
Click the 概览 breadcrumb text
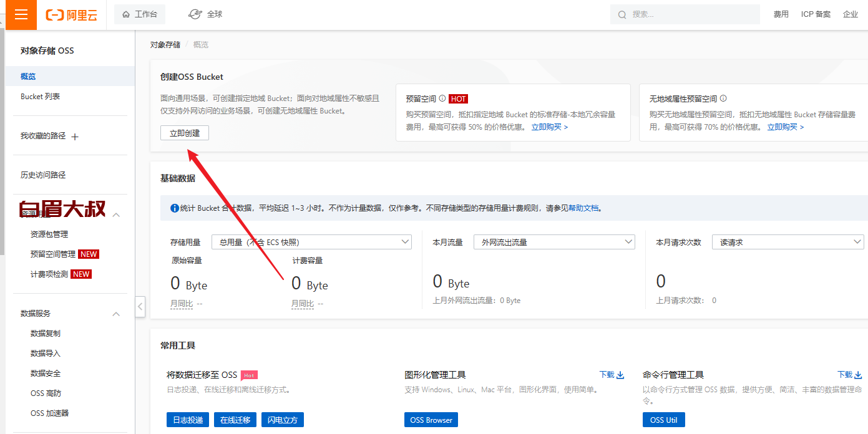201,45
